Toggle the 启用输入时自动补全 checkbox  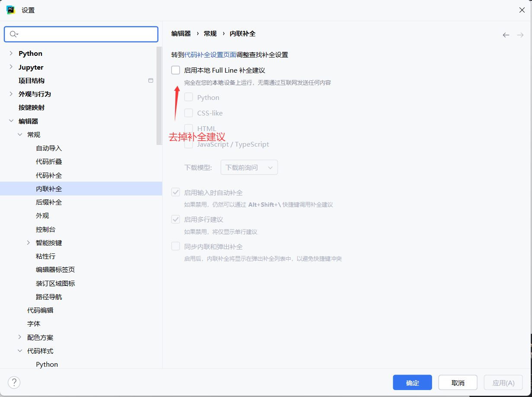(x=176, y=192)
